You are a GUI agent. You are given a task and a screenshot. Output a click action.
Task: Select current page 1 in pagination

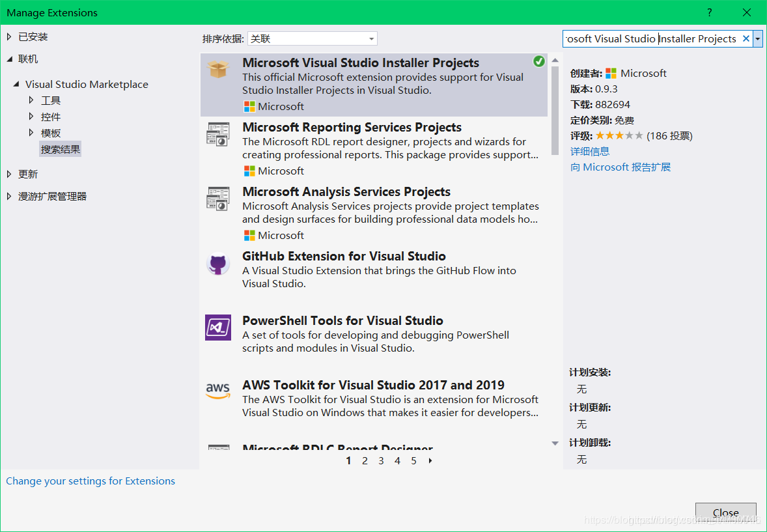[x=348, y=460]
